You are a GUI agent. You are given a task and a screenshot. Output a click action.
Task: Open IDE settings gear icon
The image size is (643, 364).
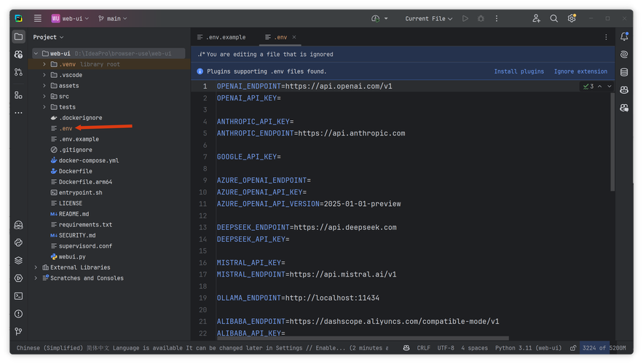(x=572, y=18)
